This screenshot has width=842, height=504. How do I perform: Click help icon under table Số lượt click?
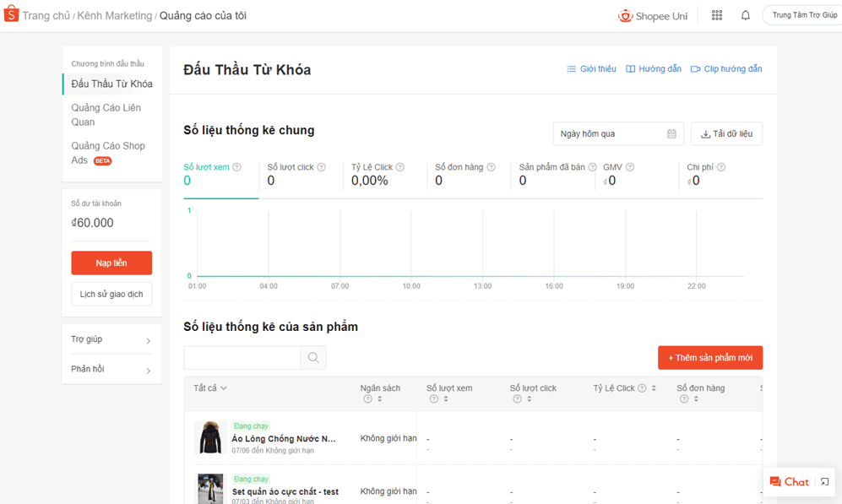(517, 398)
